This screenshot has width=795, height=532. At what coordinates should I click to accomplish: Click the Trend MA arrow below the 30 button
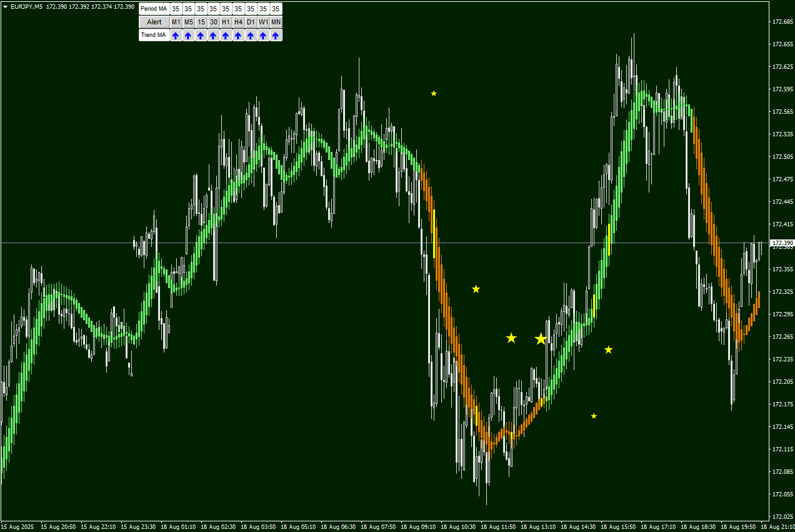pos(213,36)
